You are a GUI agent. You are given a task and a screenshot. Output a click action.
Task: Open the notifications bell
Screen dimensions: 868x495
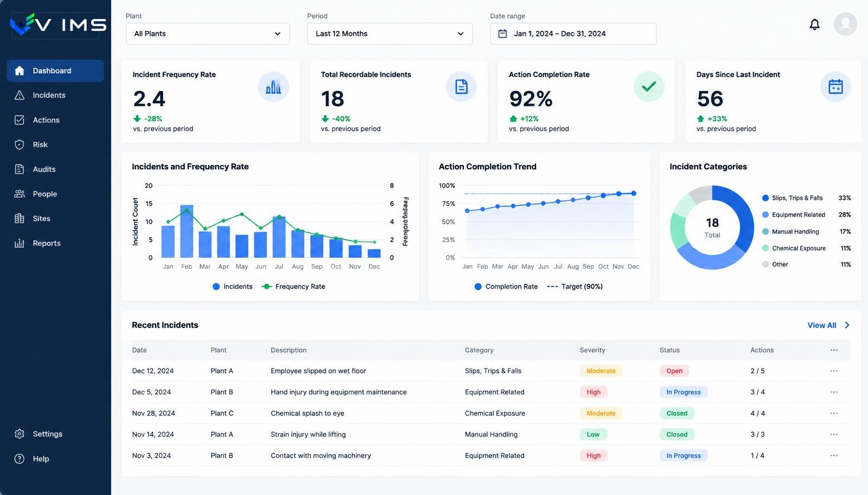814,24
